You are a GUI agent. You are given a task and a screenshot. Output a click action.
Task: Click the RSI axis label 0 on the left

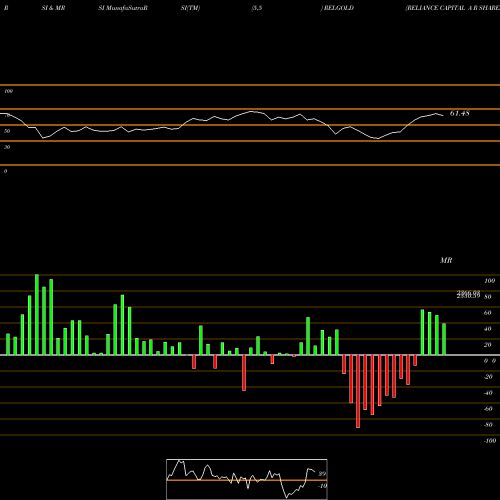pyautogui.click(x=5, y=171)
